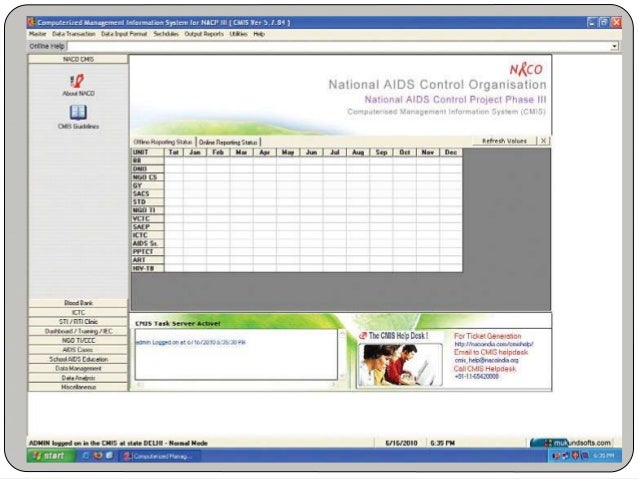Open the Help menu

[259, 34]
